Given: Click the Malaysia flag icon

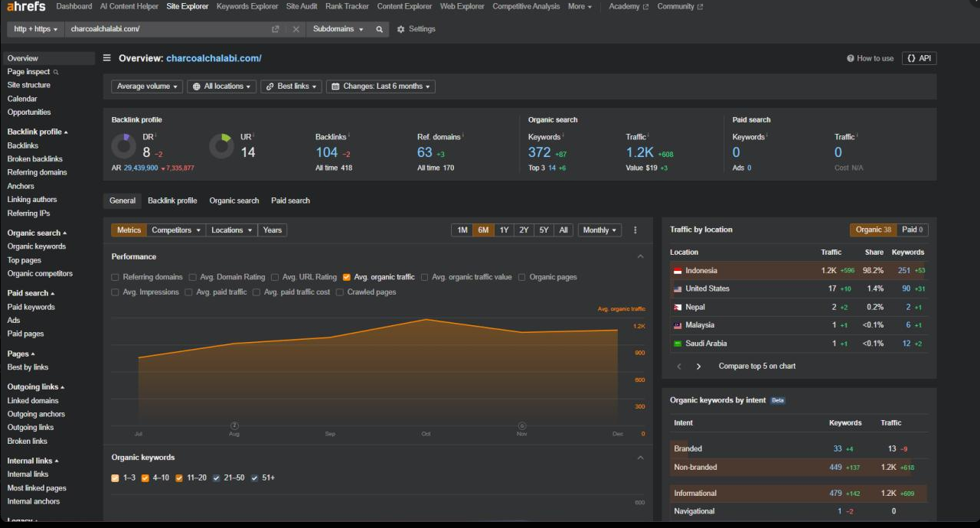Looking at the screenshot, I should 678,326.
